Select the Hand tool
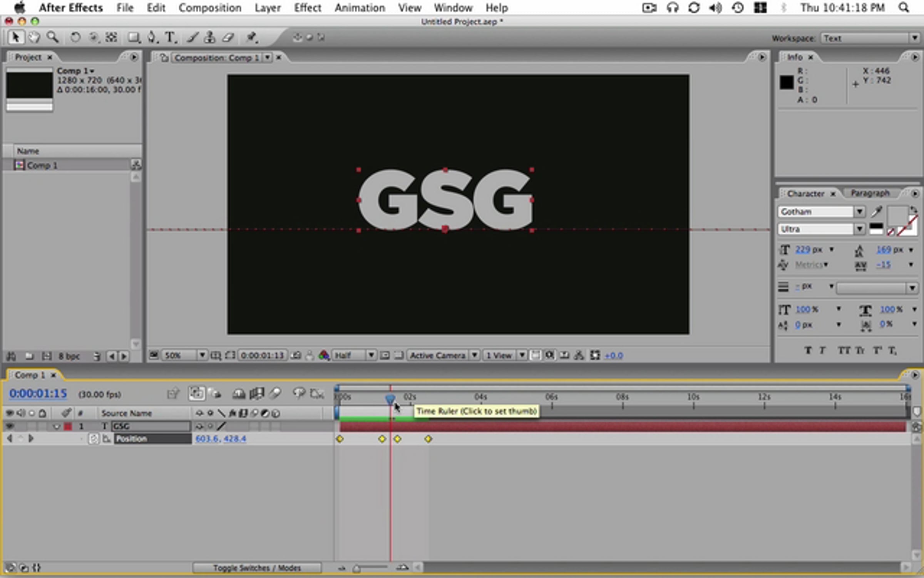Viewport: 924px width, 578px height. [34, 37]
